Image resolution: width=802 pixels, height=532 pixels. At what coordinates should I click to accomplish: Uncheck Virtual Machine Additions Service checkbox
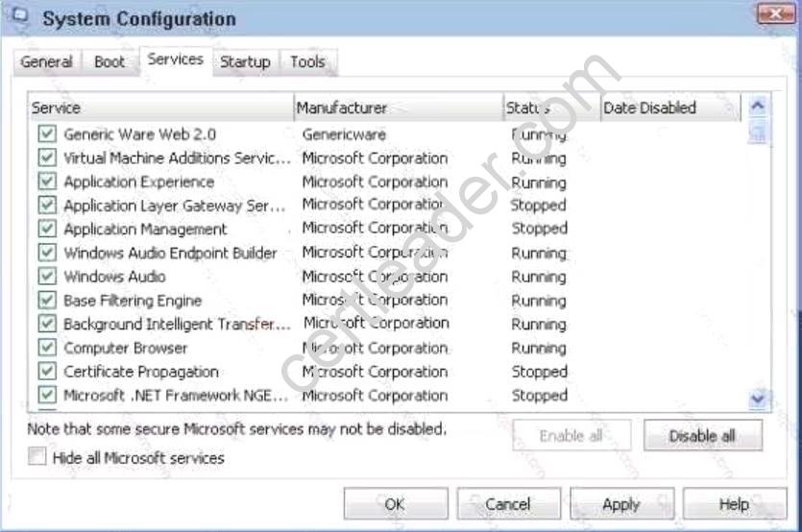point(47,157)
